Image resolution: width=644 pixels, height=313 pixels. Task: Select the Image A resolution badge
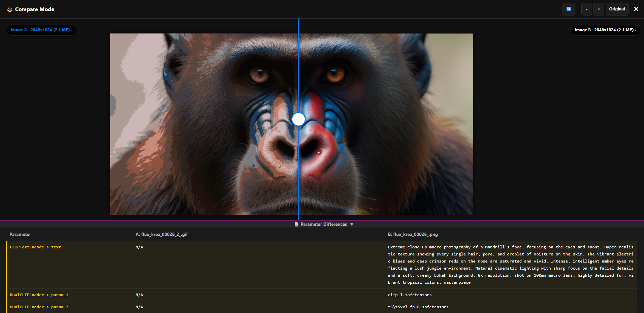pyautogui.click(x=41, y=30)
